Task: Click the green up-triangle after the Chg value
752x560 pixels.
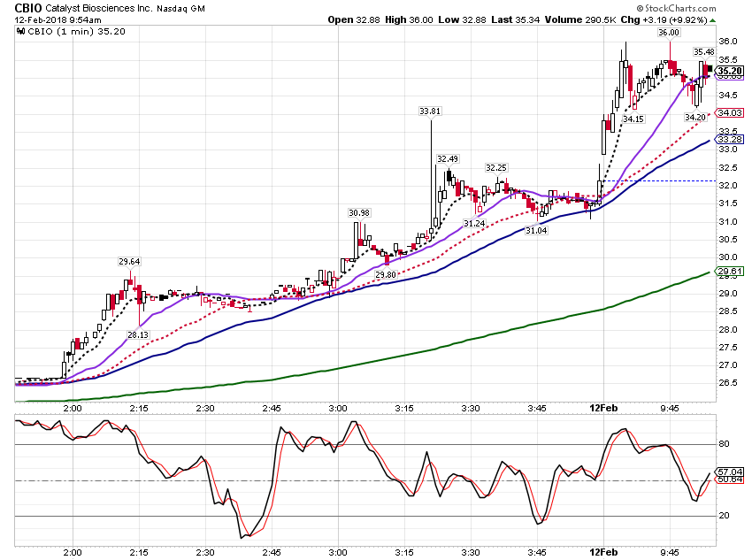Action: pos(713,20)
